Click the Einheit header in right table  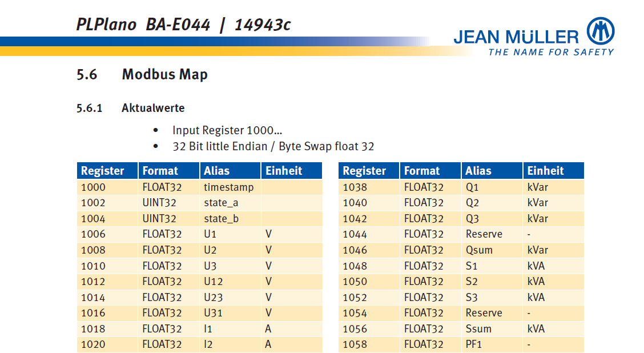[x=545, y=171]
